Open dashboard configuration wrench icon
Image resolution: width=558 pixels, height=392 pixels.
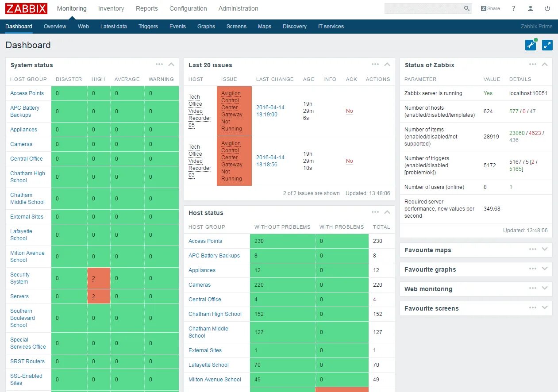[531, 45]
